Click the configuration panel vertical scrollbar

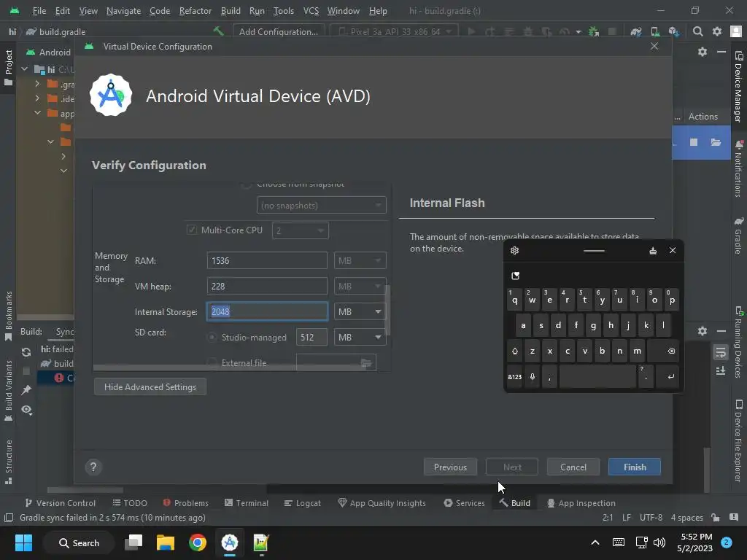click(388, 309)
